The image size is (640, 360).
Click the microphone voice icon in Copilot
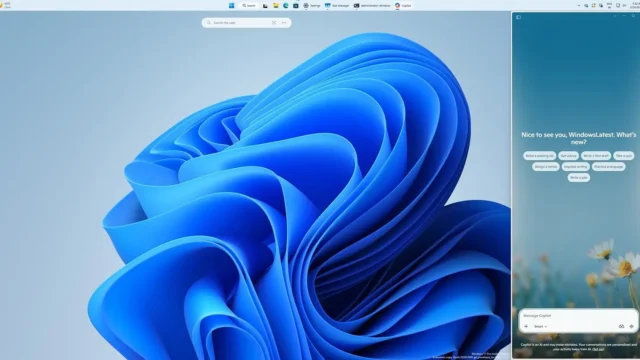[631, 327]
